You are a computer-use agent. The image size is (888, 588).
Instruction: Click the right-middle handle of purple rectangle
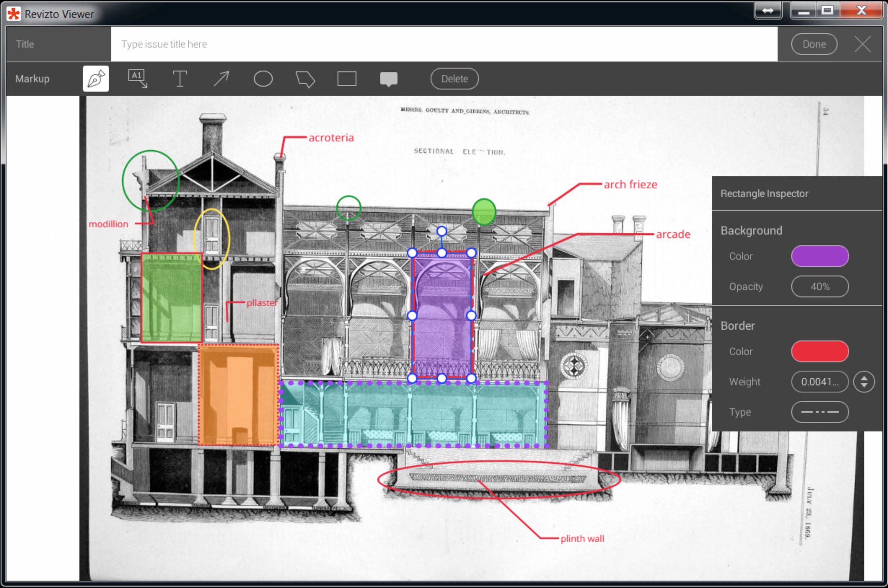click(x=471, y=316)
